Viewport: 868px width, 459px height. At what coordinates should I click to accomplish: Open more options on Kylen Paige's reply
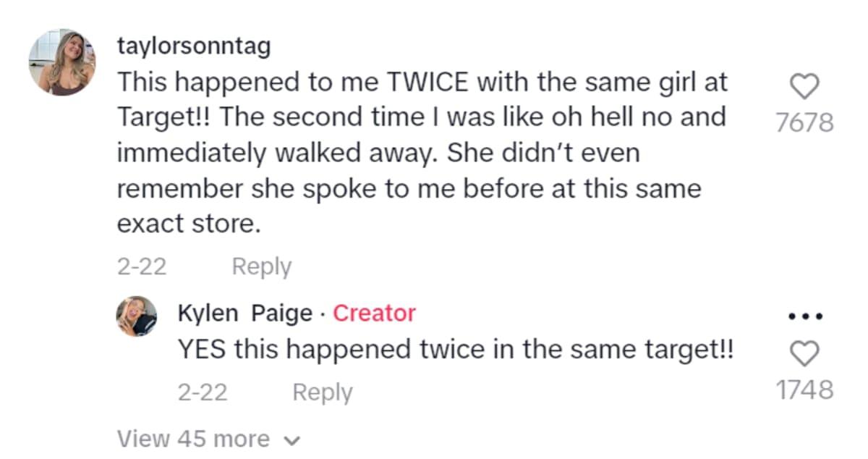click(804, 316)
